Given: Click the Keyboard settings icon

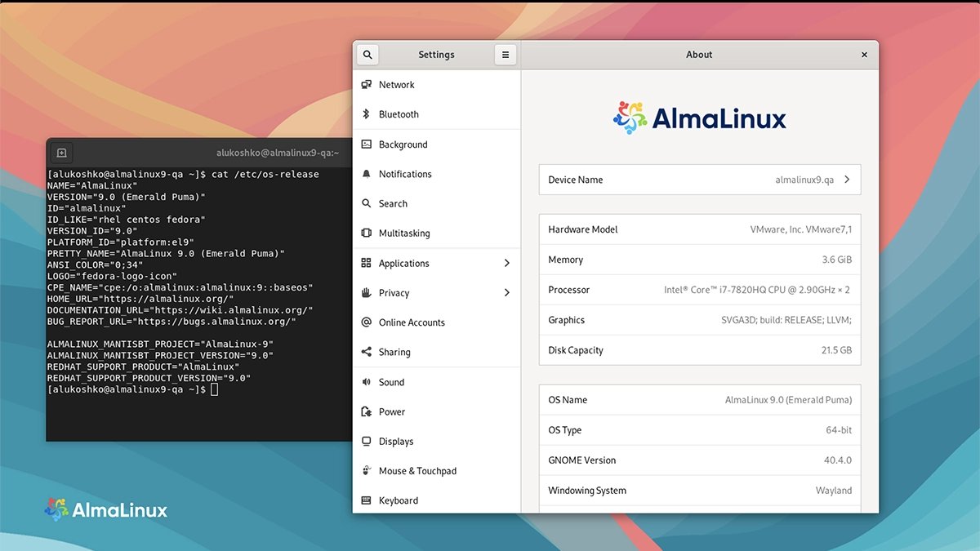Looking at the screenshot, I should click(x=367, y=500).
